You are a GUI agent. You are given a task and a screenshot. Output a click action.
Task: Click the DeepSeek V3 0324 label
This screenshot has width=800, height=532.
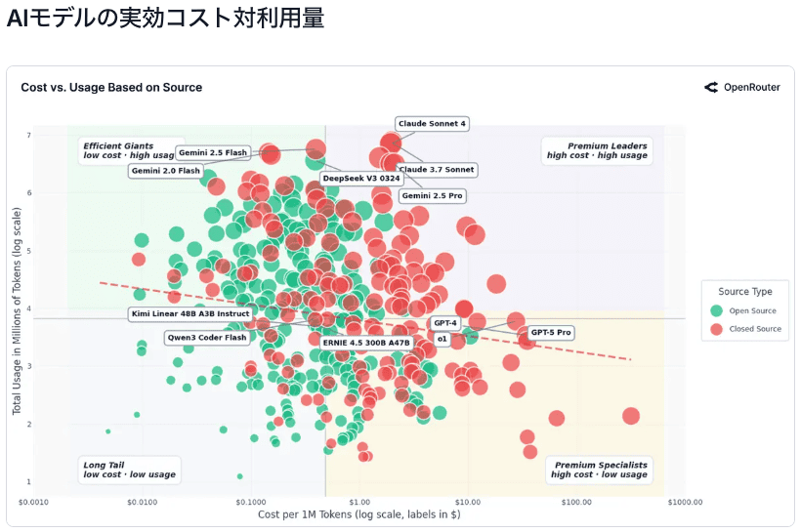point(361,179)
